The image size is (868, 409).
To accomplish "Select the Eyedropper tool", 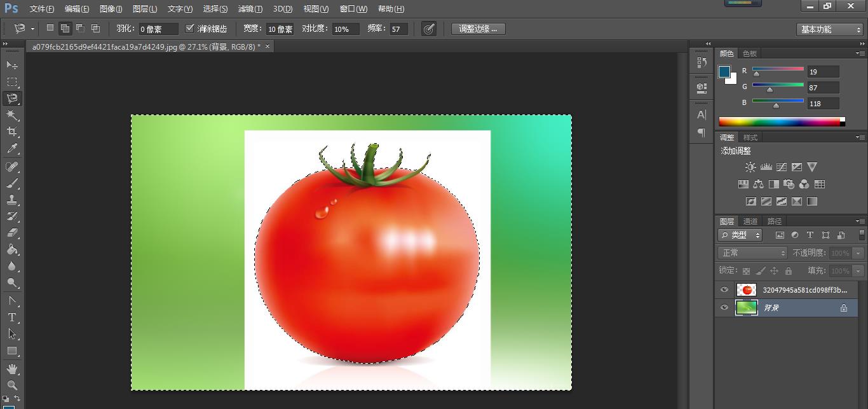I will coord(12,149).
